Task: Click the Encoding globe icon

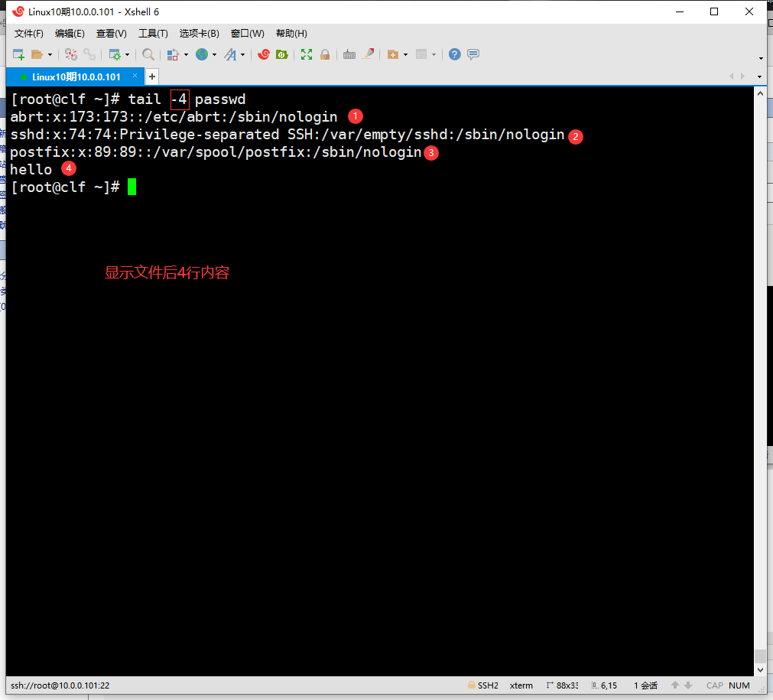Action: 202,54
